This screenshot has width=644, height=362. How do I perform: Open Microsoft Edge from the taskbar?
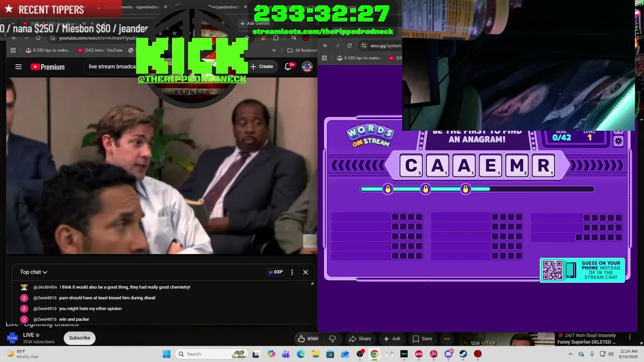pyautogui.click(x=301, y=354)
